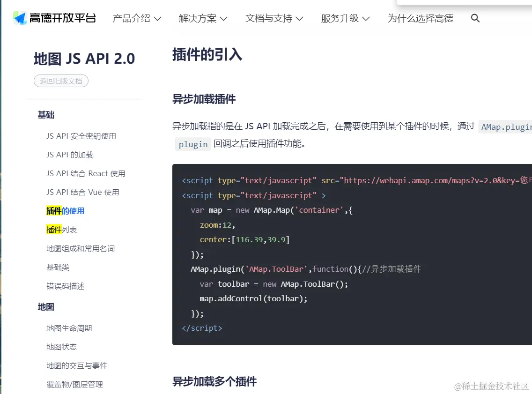Open 覆盖物/图层管理 sidebar entry
The image size is (532, 394).
point(74,385)
